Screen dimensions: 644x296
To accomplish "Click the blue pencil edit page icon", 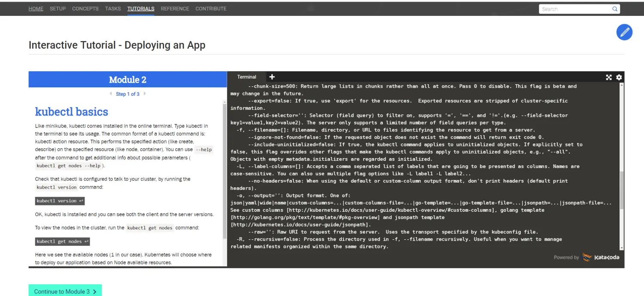I will tap(624, 32).
